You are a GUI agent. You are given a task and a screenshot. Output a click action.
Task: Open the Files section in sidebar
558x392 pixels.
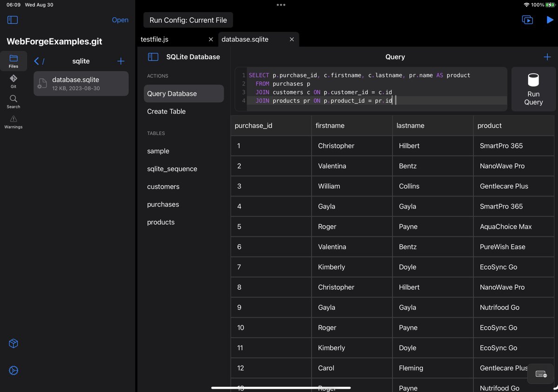[x=13, y=61]
